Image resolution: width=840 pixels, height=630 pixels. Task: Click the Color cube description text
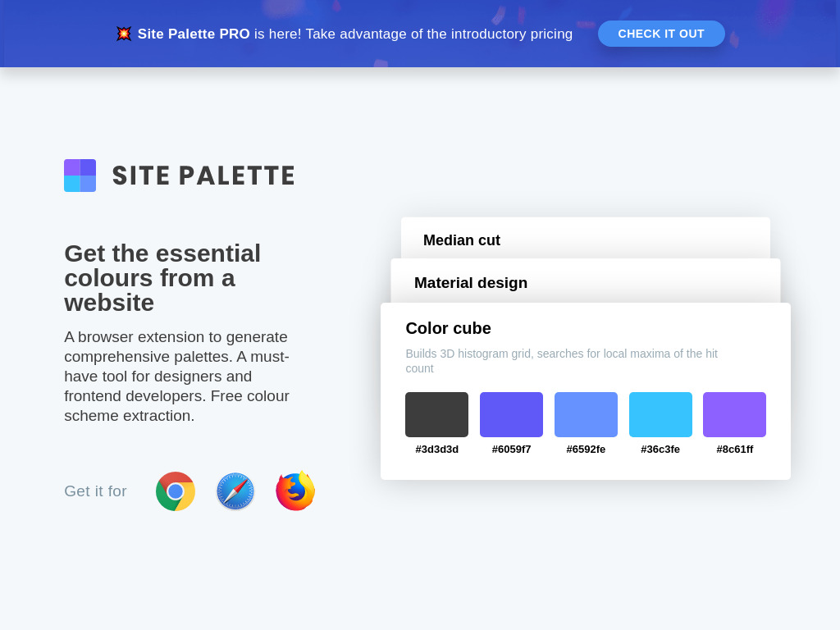pos(561,361)
